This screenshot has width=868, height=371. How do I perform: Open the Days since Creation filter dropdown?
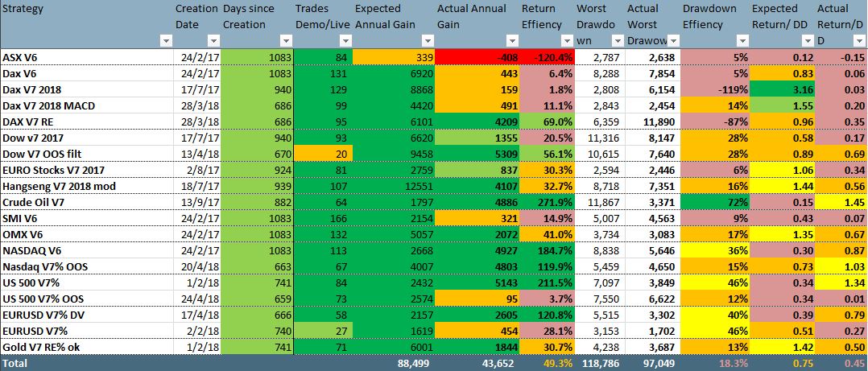point(286,42)
